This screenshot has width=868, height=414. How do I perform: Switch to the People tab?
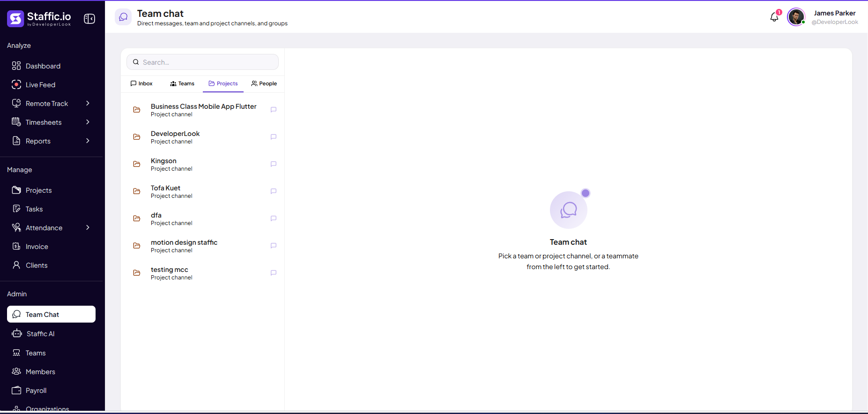click(264, 83)
